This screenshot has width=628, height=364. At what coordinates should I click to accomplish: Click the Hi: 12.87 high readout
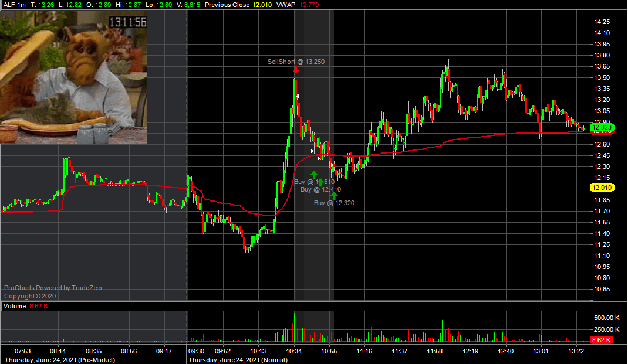(x=128, y=5)
